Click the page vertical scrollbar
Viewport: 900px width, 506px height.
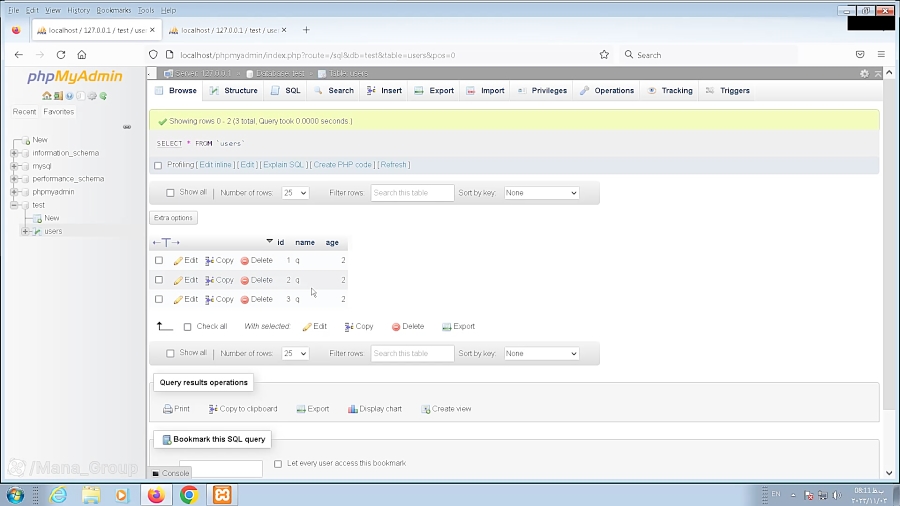(x=889, y=244)
